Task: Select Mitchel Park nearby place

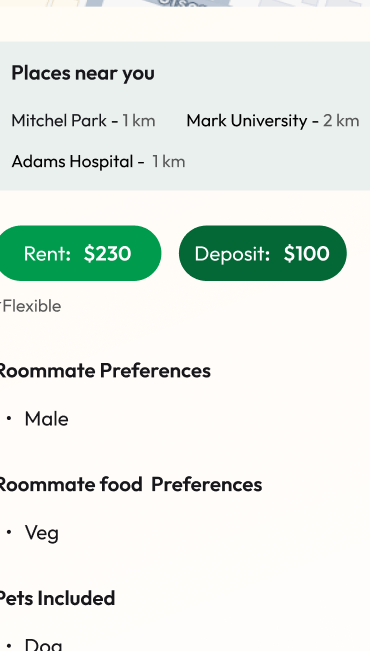Action: coord(83,121)
